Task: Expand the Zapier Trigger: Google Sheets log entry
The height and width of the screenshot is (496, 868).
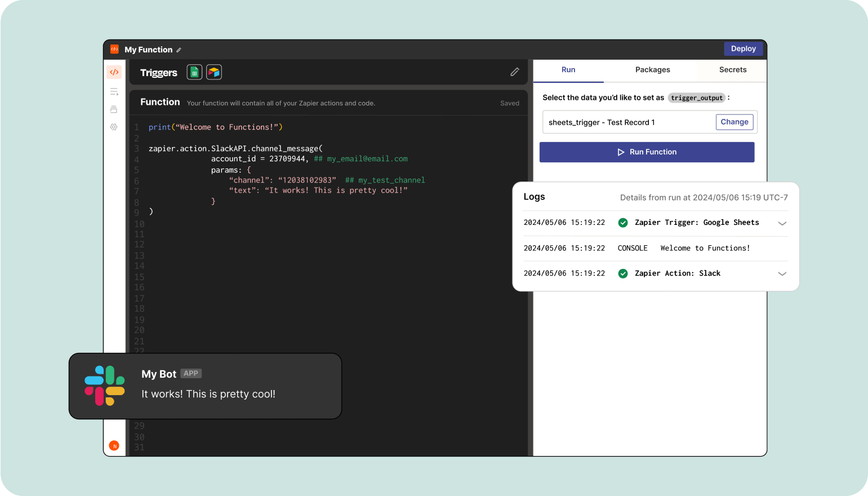Action: [782, 223]
